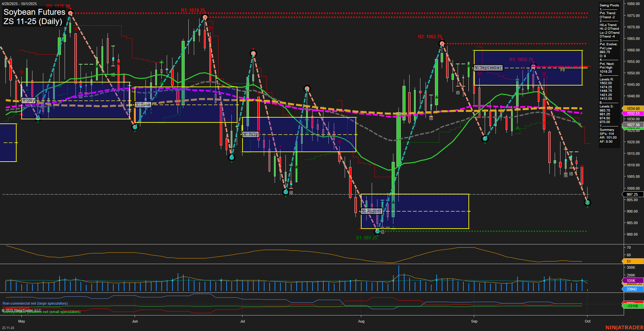Click the 4/28/2025 - 10/1/2025 date range label
The width and height of the screenshot is (644, 331).
pos(19,4)
